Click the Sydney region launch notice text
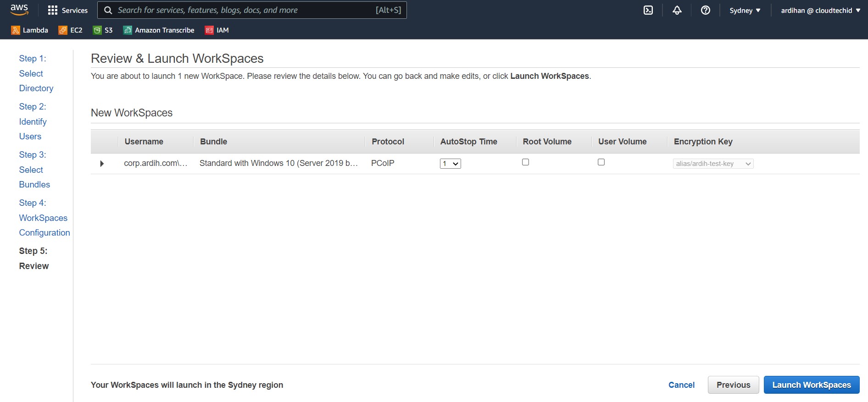868x402 pixels. click(x=187, y=385)
